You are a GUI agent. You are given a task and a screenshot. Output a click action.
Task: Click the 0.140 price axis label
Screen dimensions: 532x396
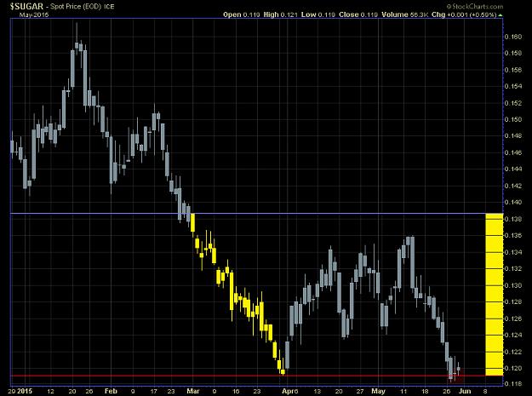(512, 202)
